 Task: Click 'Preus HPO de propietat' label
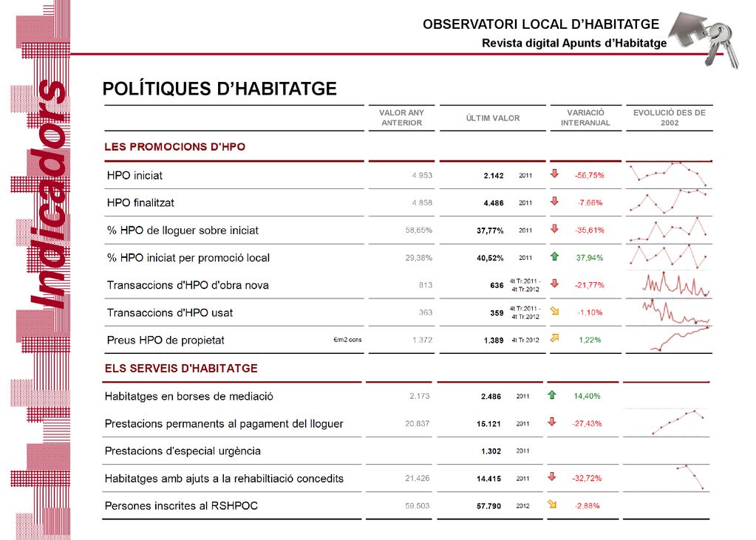pyautogui.click(x=166, y=341)
